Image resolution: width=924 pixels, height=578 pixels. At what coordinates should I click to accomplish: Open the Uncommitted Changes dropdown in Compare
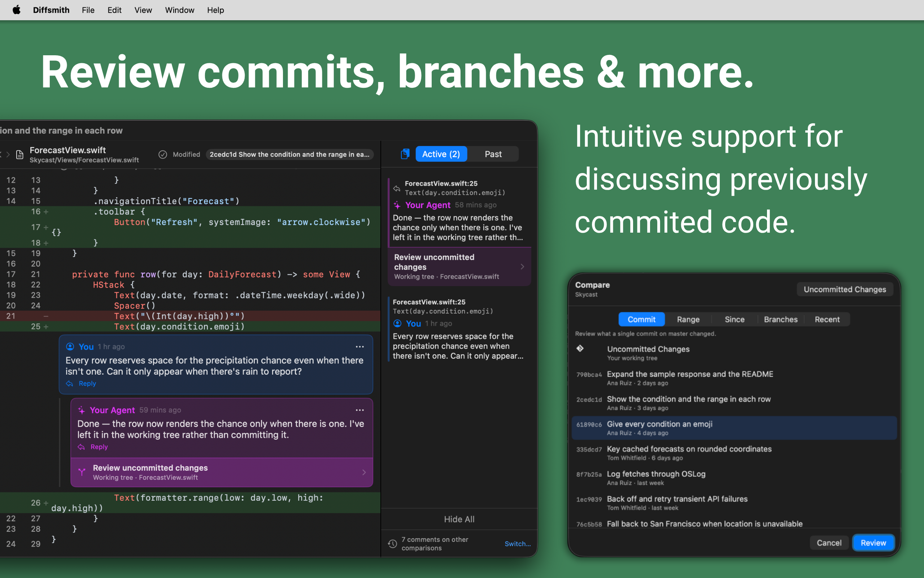845,289
